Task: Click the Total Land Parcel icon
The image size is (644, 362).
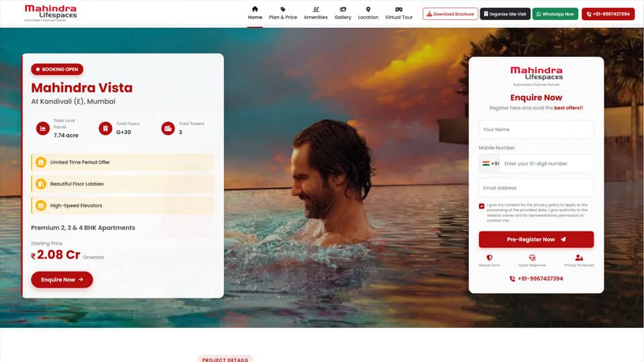Action: point(43,129)
